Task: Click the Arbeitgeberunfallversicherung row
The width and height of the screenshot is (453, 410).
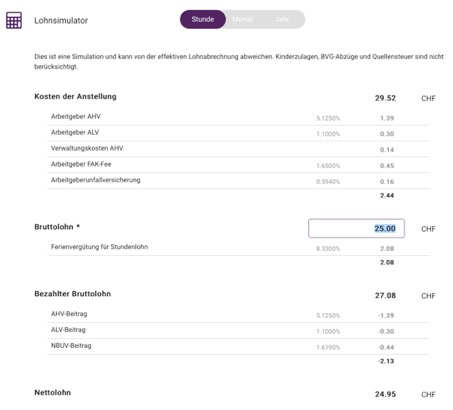Action: pos(238,181)
